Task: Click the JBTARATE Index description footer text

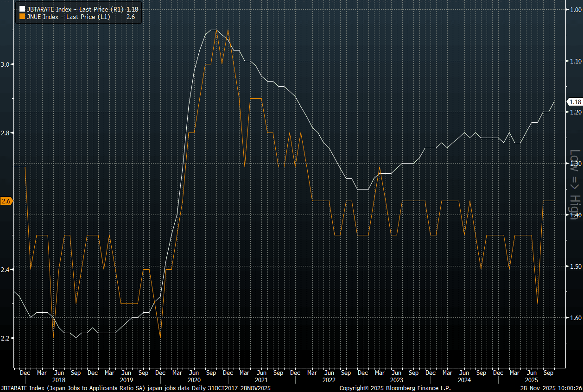Action: pos(135,388)
